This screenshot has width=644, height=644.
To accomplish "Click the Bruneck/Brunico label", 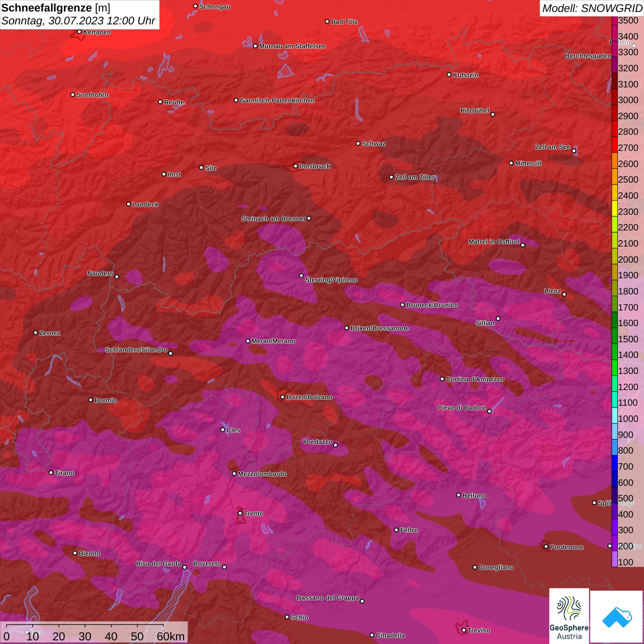I will (x=432, y=305).
